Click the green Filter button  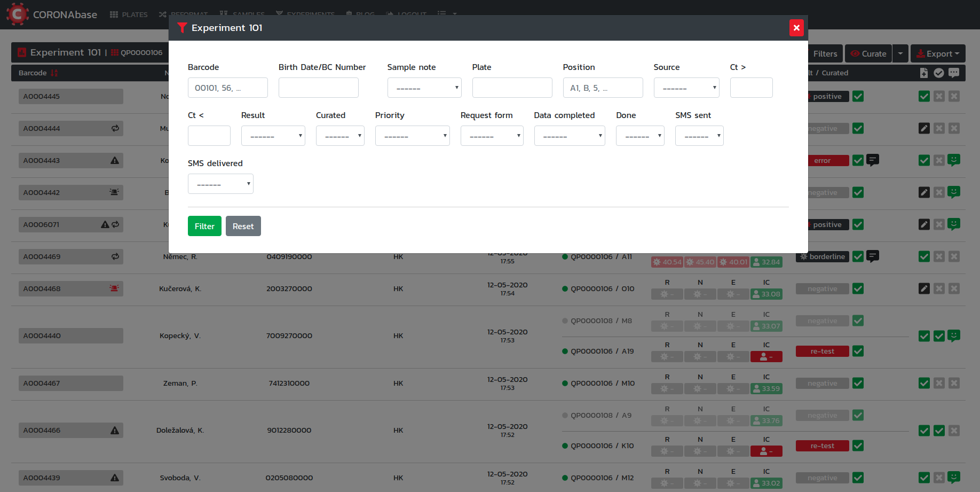click(x=204, y=226)
